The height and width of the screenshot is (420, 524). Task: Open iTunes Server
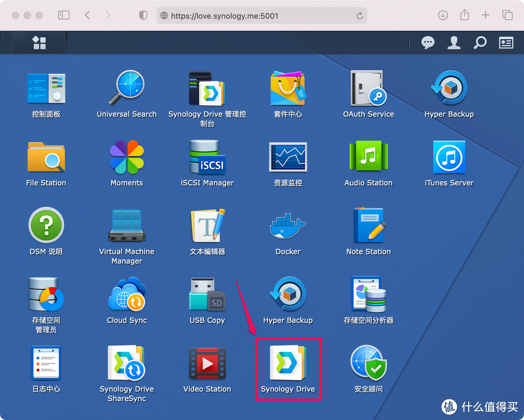[x=449, y=157]
